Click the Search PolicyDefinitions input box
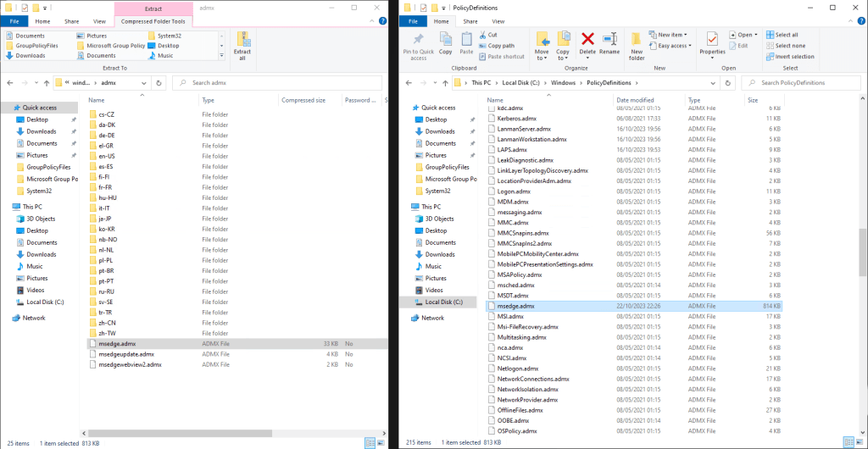The height and width of the screenshot is (449, 868). pos(801,83)
